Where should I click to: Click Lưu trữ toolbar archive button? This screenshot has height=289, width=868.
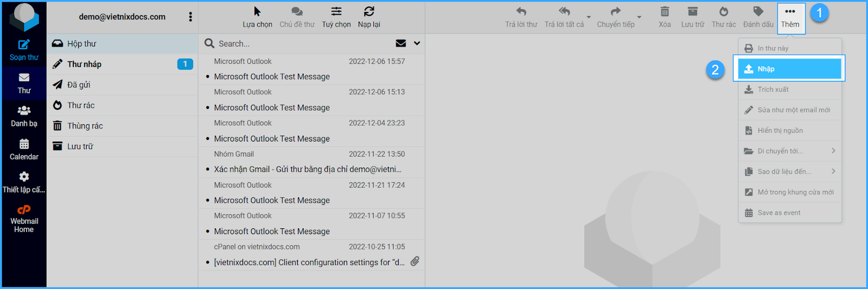693,17
